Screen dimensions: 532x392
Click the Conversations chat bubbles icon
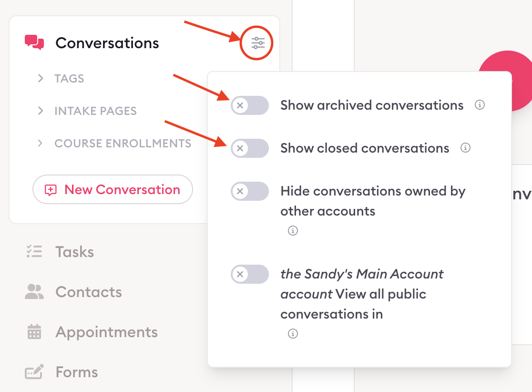(x=34, y=42)
